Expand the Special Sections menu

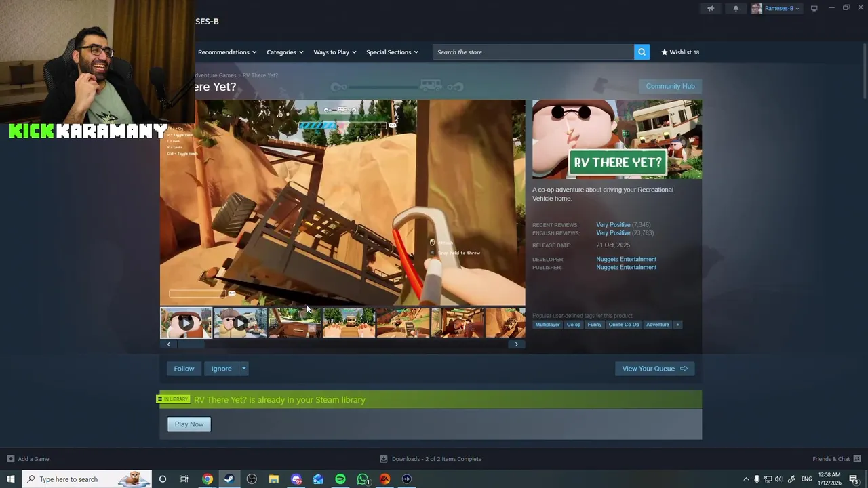pos(392,52)
